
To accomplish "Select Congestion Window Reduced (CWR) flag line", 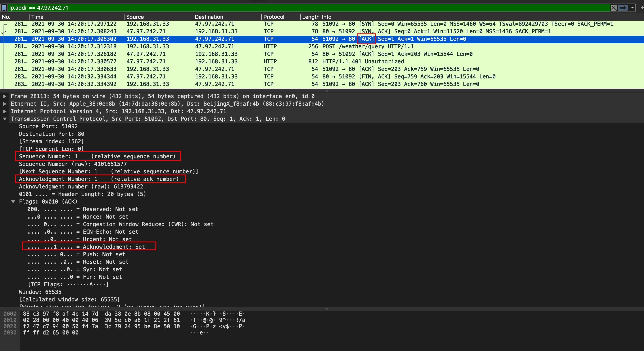I will tap(121, 224).
